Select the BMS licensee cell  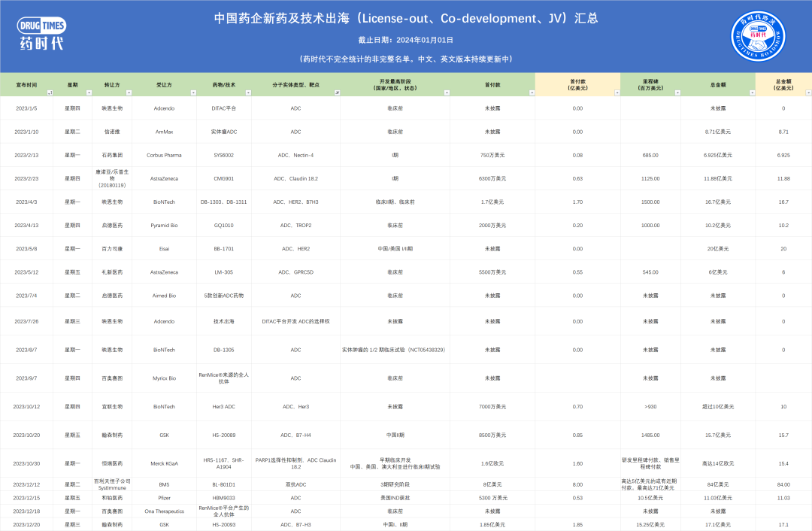[x=164, y=484]
